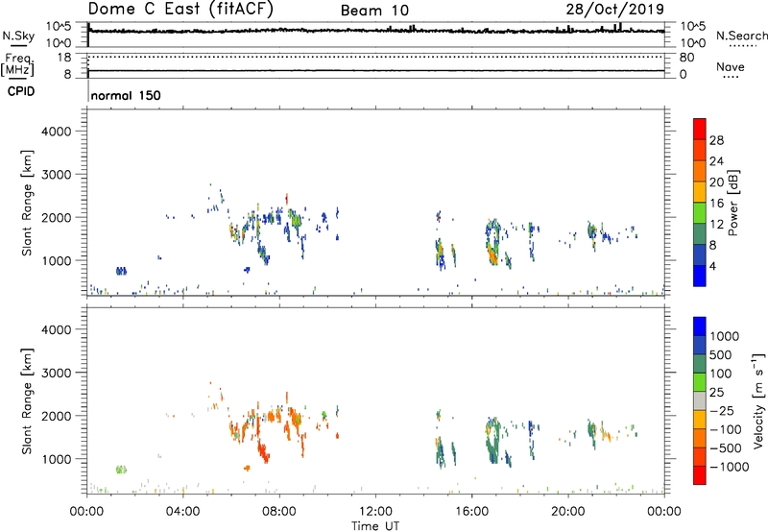Click the blue top of velocity color bar
The height and width of the screenshot is (532, 768).
click(700, 326)
